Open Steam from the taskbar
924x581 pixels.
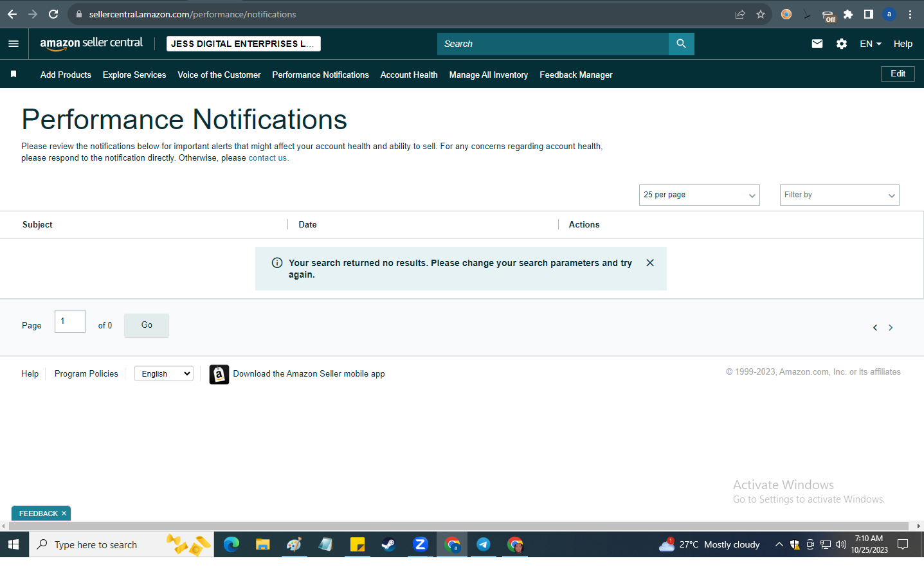tap(388, 544)
